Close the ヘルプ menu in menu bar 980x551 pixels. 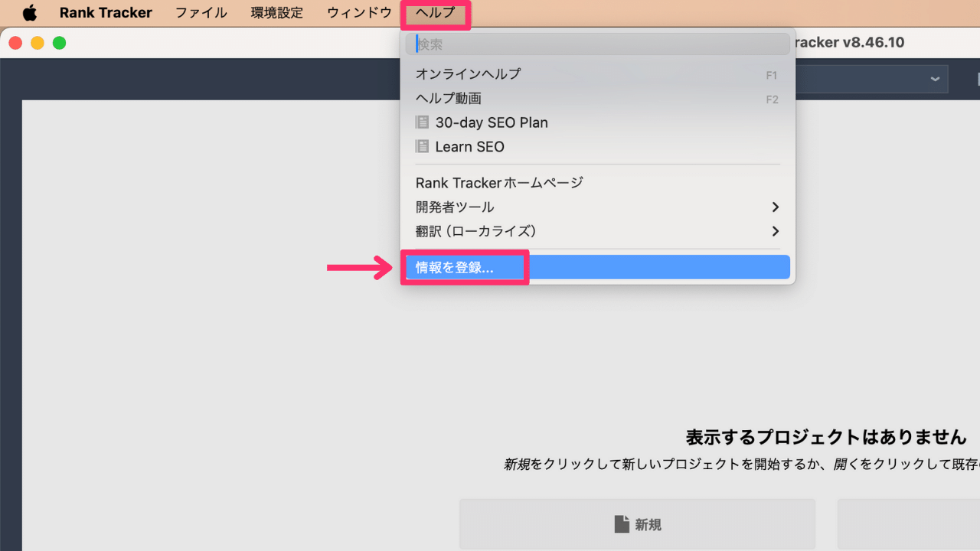pos(435,13)
